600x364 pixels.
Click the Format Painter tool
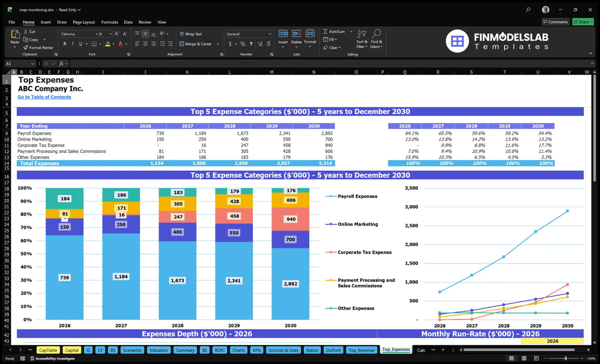[38, 47]
